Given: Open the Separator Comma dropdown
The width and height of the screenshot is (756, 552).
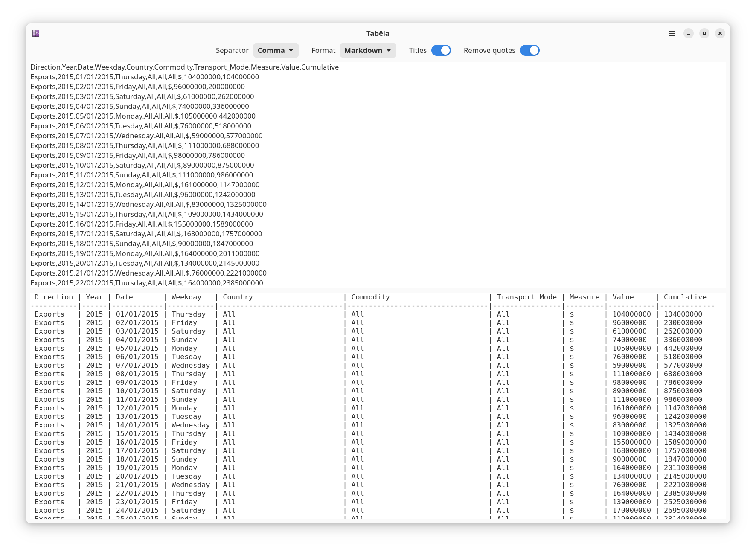Looking at the screenshot, I should (276, 50).
